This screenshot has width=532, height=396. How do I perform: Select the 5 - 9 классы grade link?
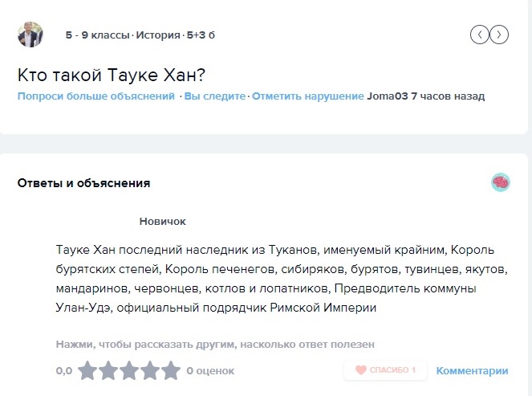[97, 35]
